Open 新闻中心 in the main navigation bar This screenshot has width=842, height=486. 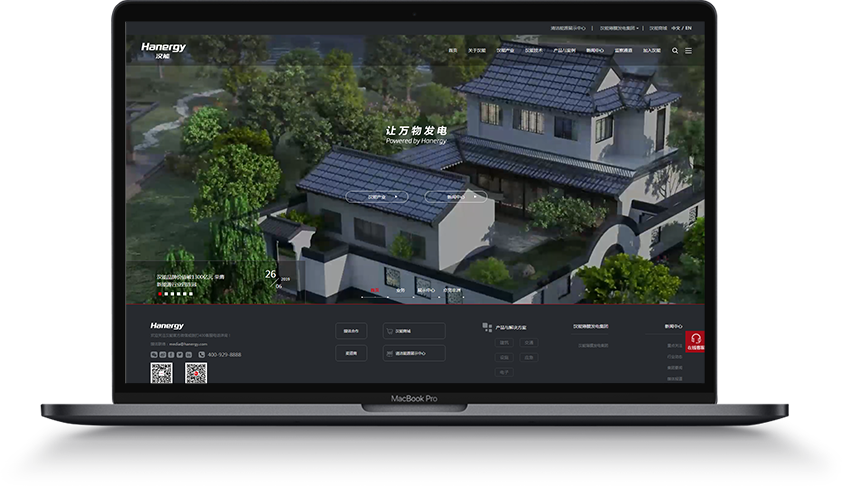click(595, 50)
